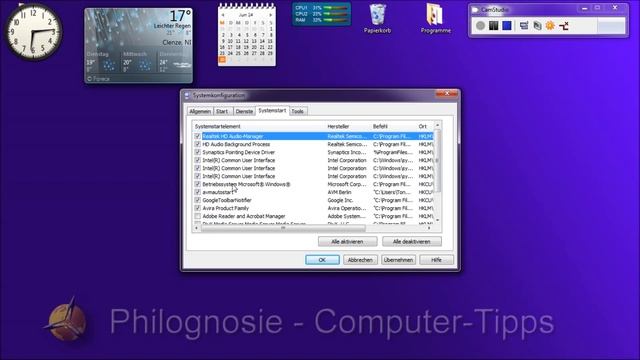The height and width of the screenshot is (360, 640).
Task: Click CamStudio's record-to-SWF toggle icon
Action: [x=564, y=26]
